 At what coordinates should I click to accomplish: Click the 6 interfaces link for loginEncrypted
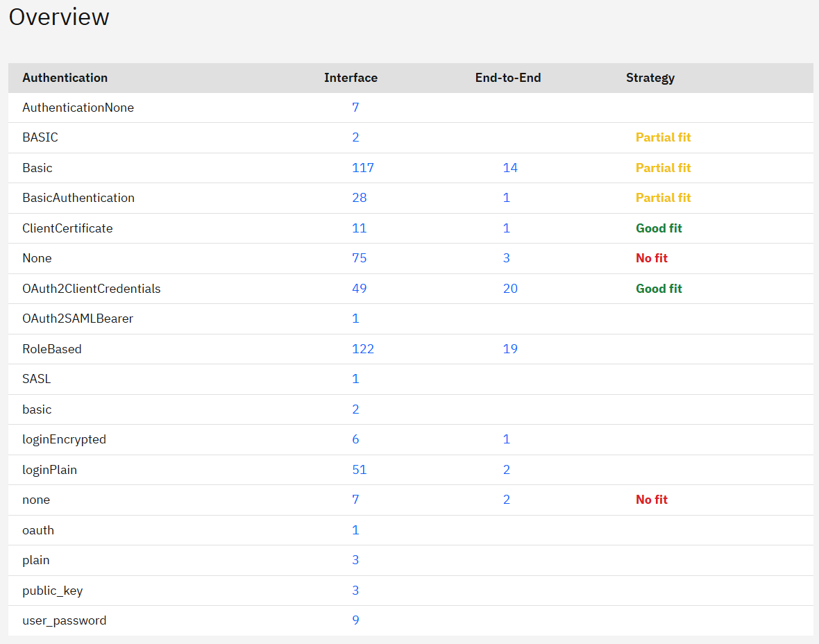click(x=355, y=439)
